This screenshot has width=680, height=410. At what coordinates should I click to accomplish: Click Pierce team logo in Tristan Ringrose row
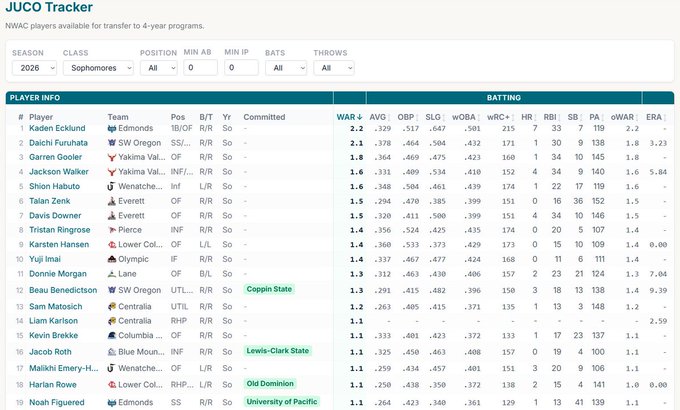click(x=112, y=230)
